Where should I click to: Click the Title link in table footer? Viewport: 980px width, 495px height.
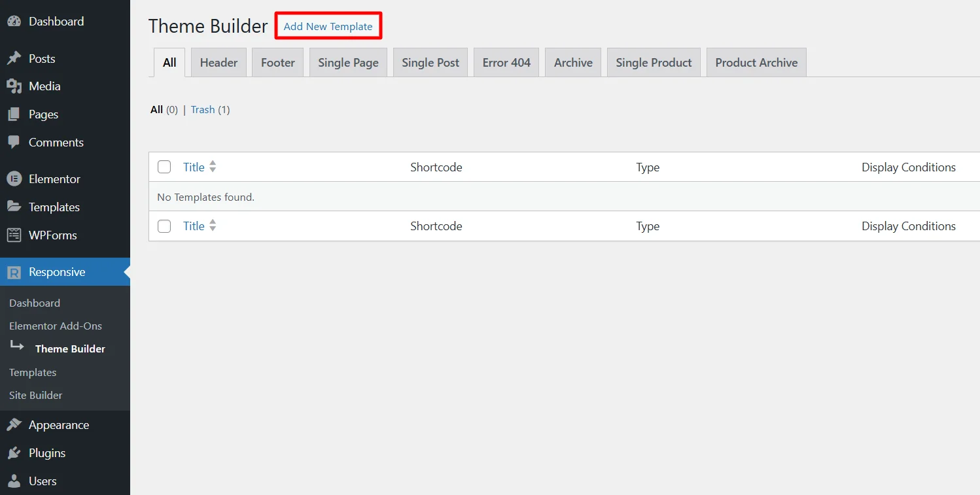click(194, 226)
